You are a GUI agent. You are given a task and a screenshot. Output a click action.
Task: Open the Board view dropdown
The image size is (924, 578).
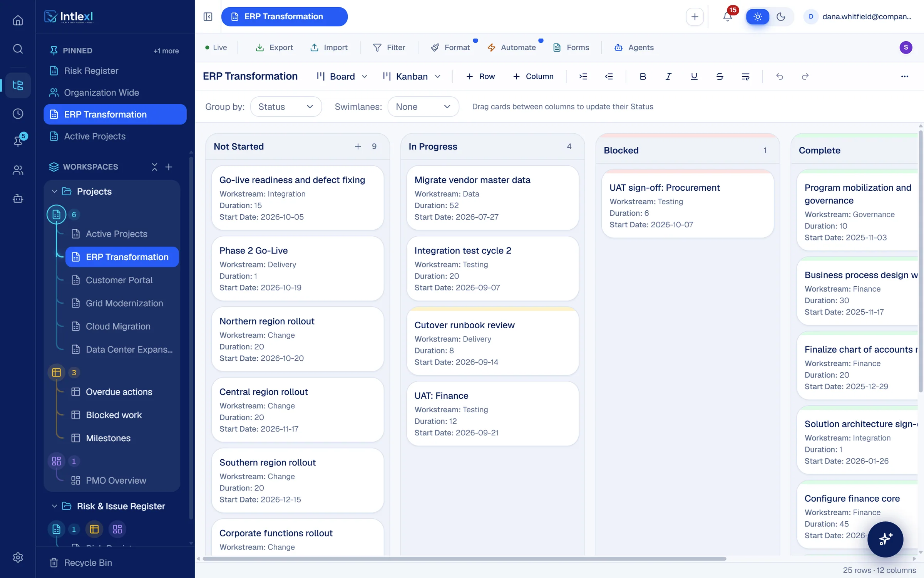[x=342, y=76]
